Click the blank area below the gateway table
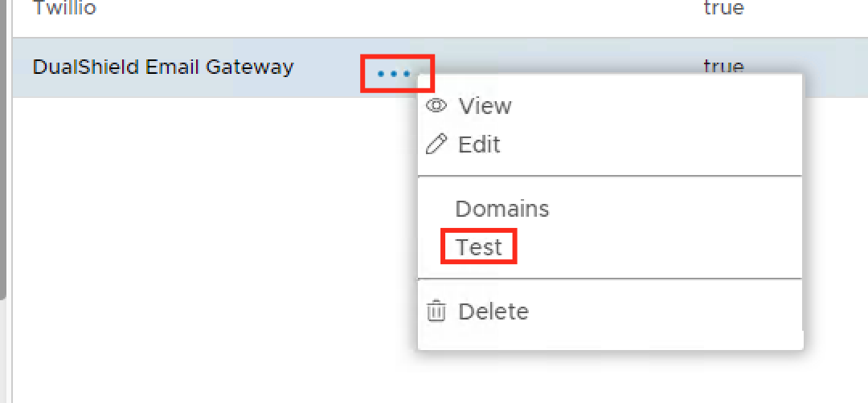 (201, 241)
